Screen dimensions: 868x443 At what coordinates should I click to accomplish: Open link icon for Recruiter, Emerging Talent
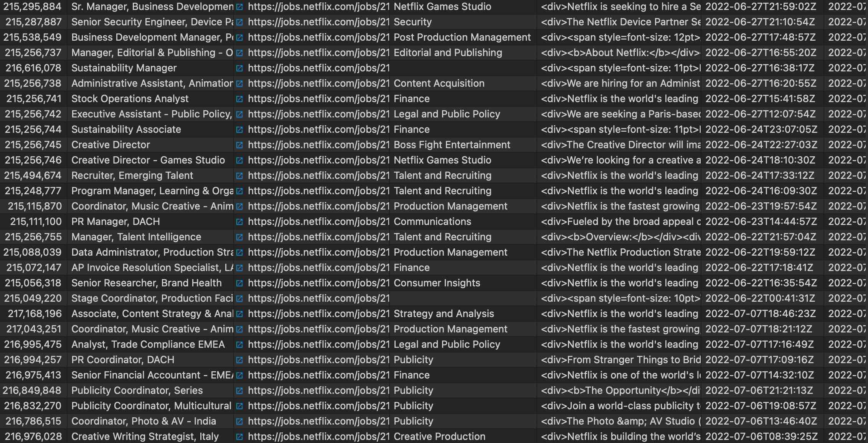[x=239, y=176]
